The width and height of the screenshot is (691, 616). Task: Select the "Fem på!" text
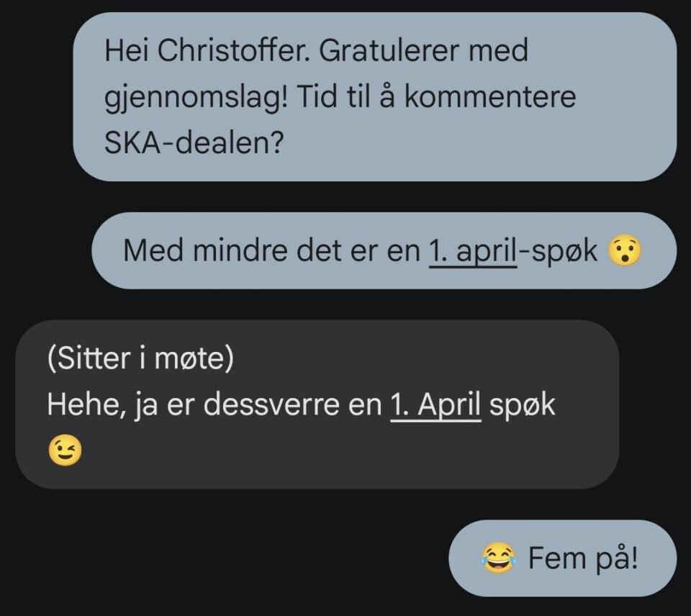pyautogui.click(x=583, y=559)
